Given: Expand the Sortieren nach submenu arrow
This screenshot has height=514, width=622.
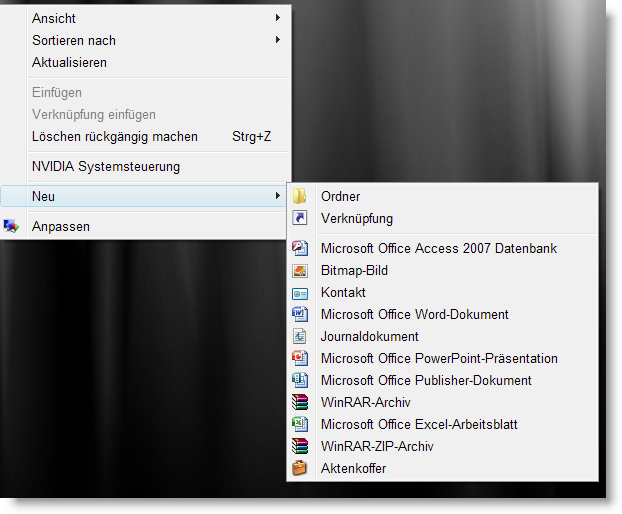Looking at the screenshot, I should pos(278,40).
